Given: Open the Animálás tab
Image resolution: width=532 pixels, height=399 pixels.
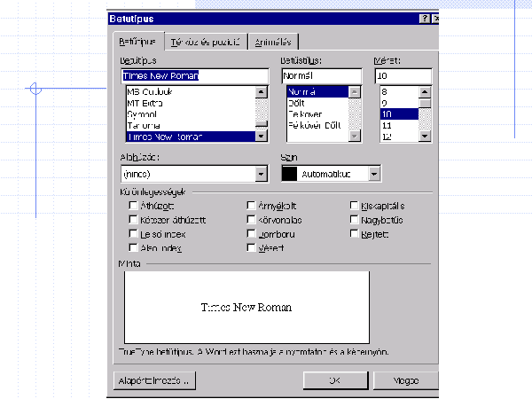Looking at the screenshot, I should pyautogui.click(x=276, y=42).
